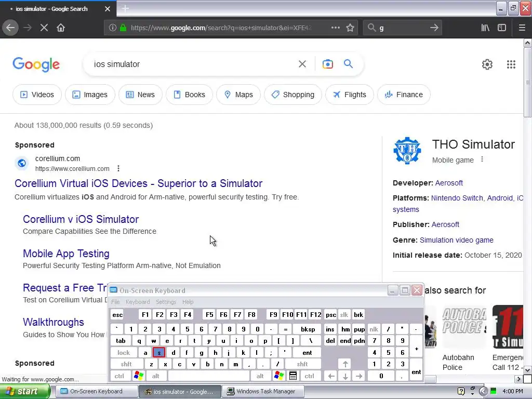Viewport: 532px width, 399px height.
Task: Open Settings menu in On-Screen Keyboard
Action: [x=166, y=302]
